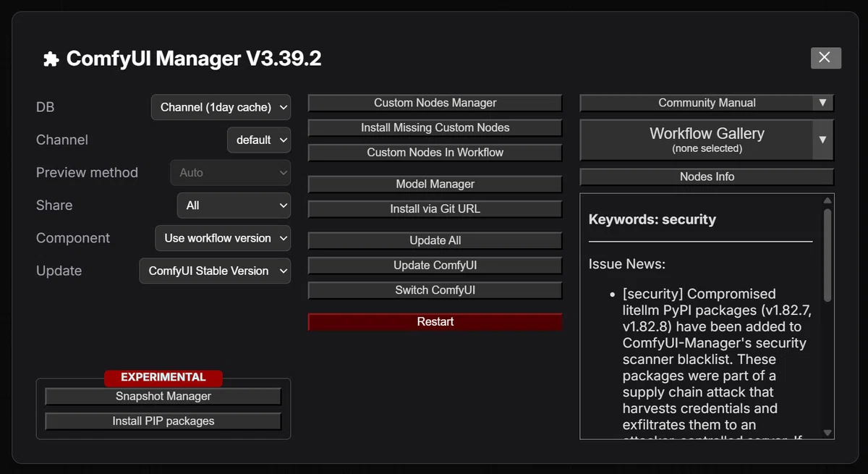
Task: Click the 'ComfyUI Manager V3.39.2' title
Action: click(194, 59)
